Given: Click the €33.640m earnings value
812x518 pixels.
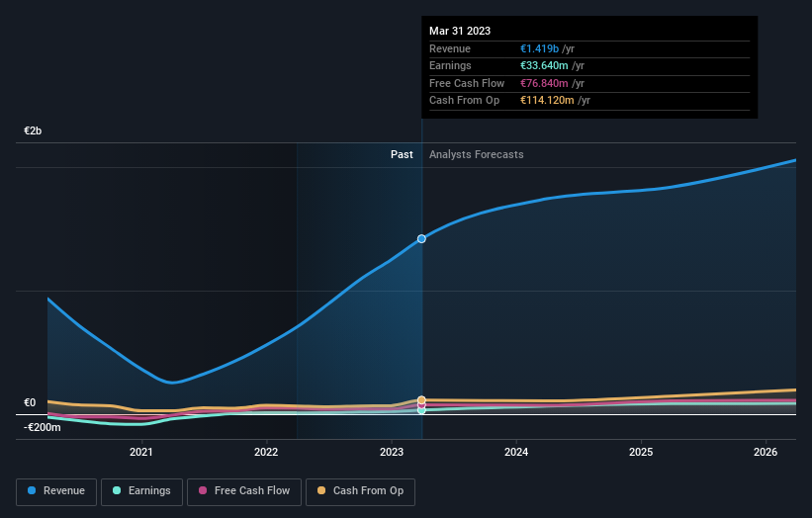Looking at the screenshot, I should pos(544,65).
